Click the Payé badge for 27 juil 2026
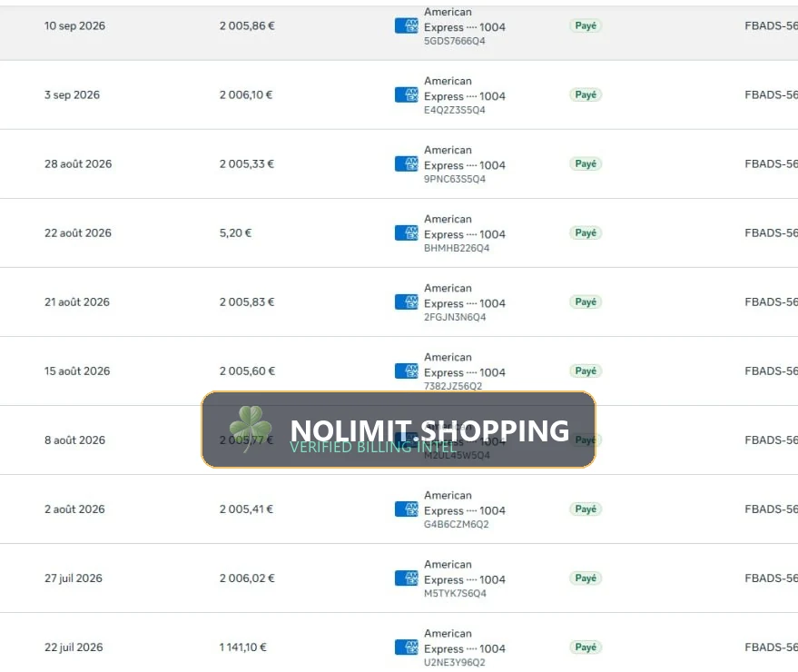Viewport: 798px width, 672px height. (586, 578)
